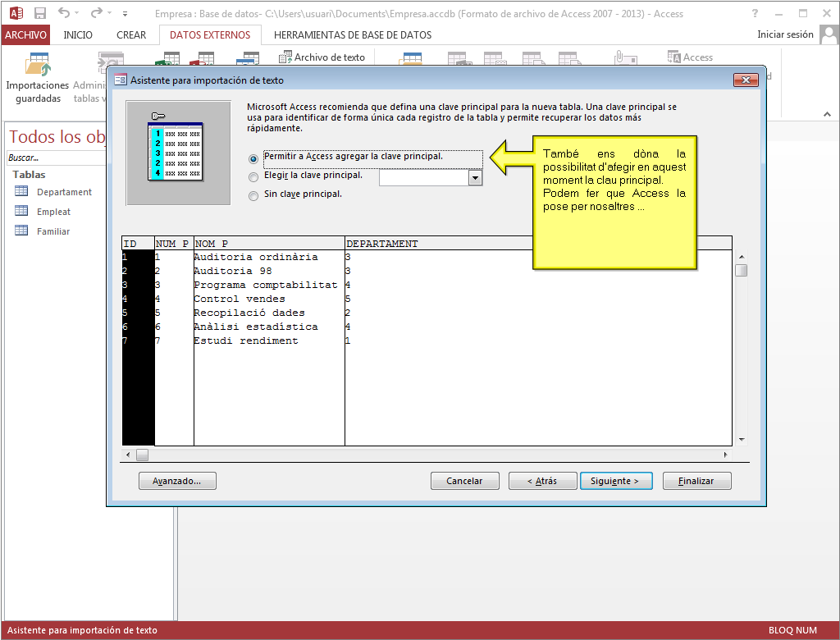Click the Access export icon in ribbon
This screenshot has width=840, height=640.
(x=690, y=57)
